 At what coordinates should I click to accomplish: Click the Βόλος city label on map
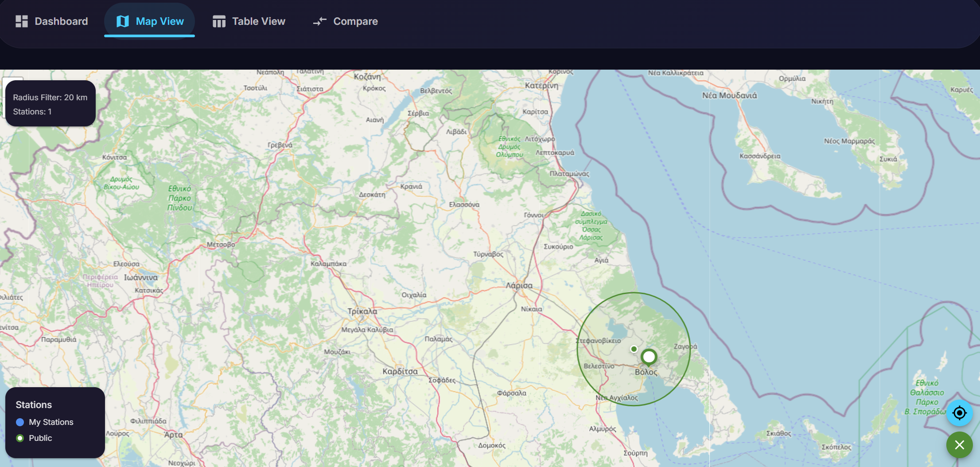(646, 373)
